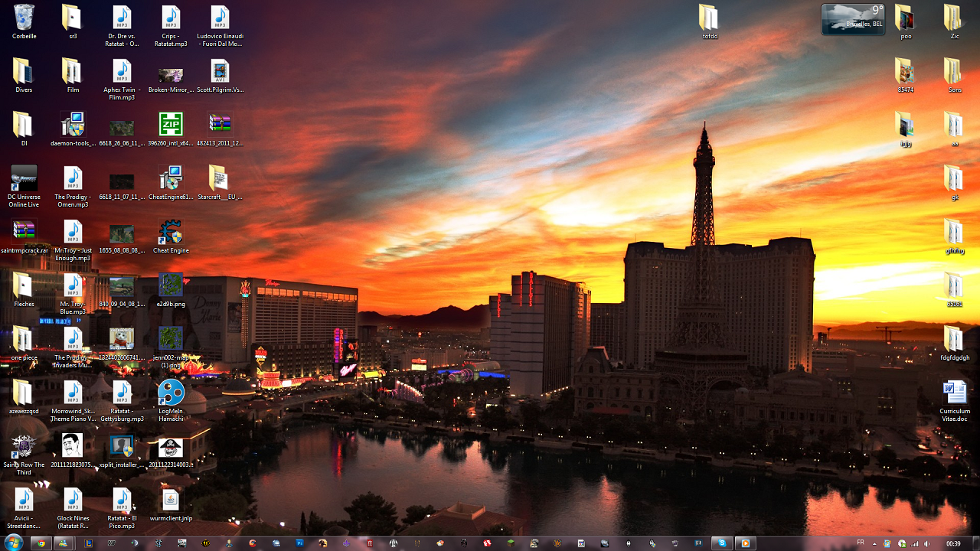This screenshot has width=980, height=551.
Task: Launch Saints Row The Third shortcut
Action: tap(24, 454)
